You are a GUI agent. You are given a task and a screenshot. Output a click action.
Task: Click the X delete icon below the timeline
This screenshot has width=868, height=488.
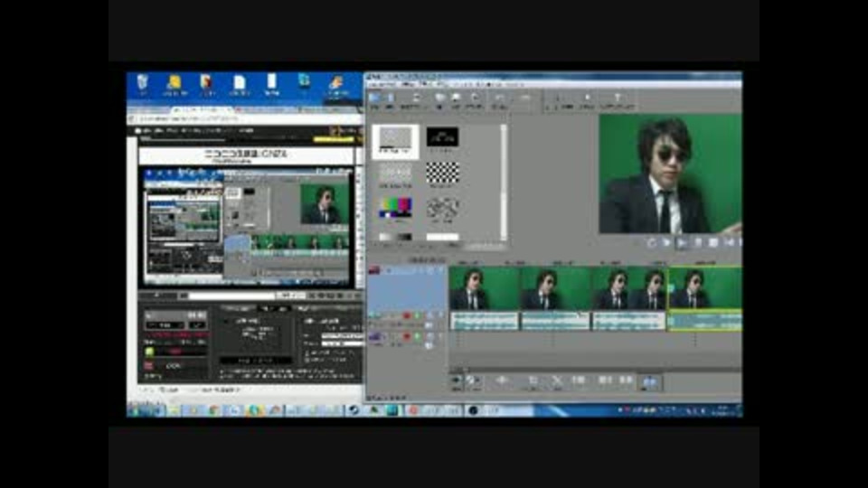[557, 380]
